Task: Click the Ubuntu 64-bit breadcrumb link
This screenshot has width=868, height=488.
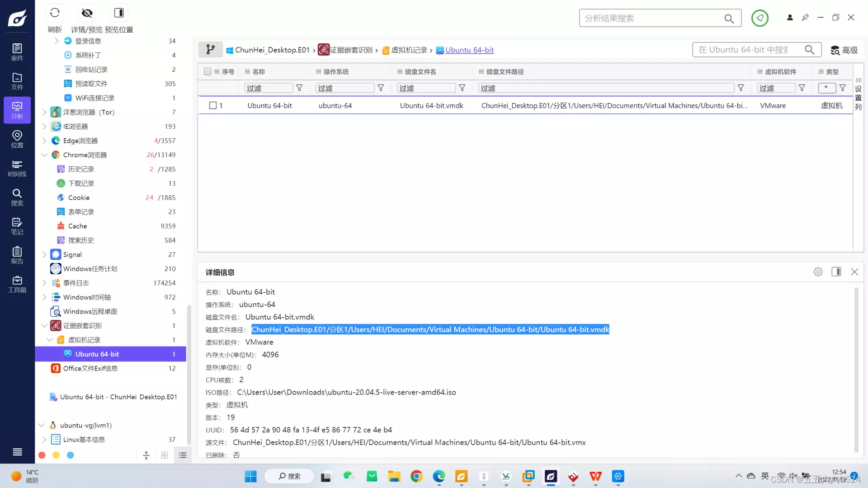Action: pos(469,50)
